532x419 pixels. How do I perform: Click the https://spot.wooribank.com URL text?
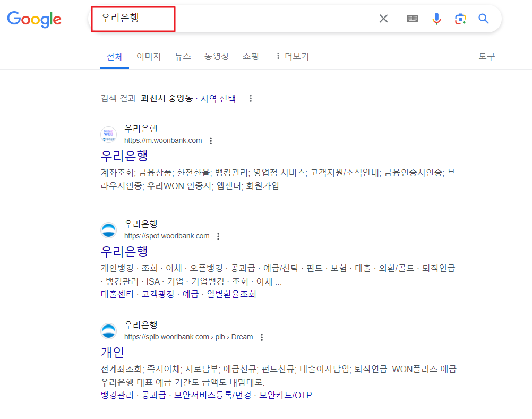[167, 236]
